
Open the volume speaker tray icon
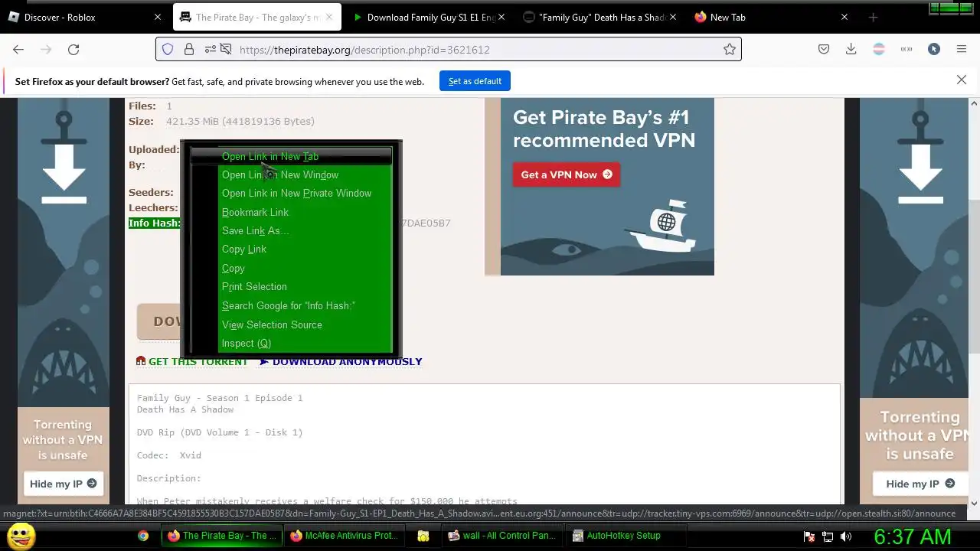click(846, 536)
